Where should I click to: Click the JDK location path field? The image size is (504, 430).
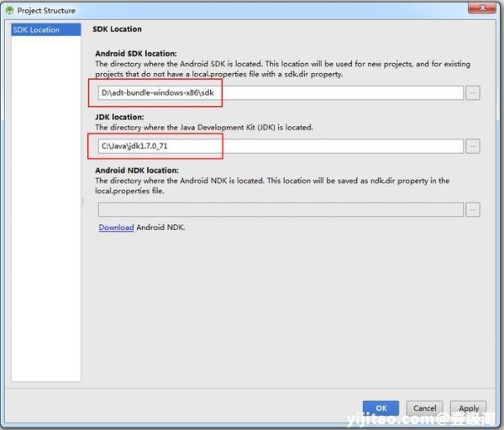click(281, 146)
